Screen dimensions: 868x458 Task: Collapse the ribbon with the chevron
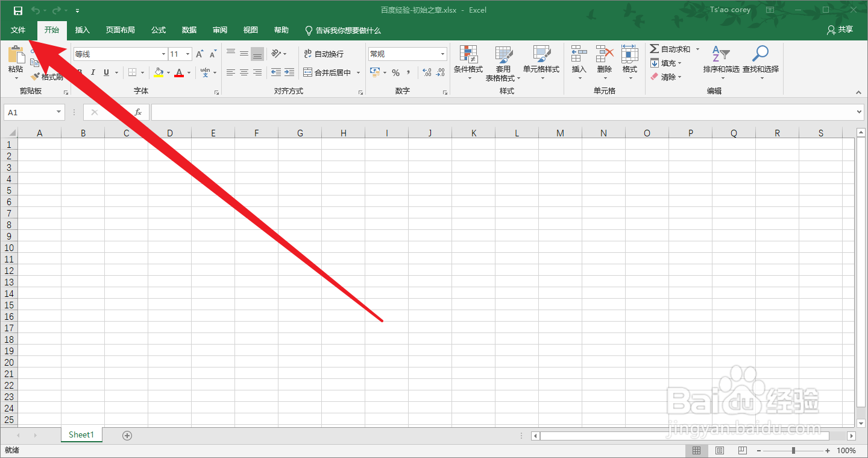click(859, 92)
